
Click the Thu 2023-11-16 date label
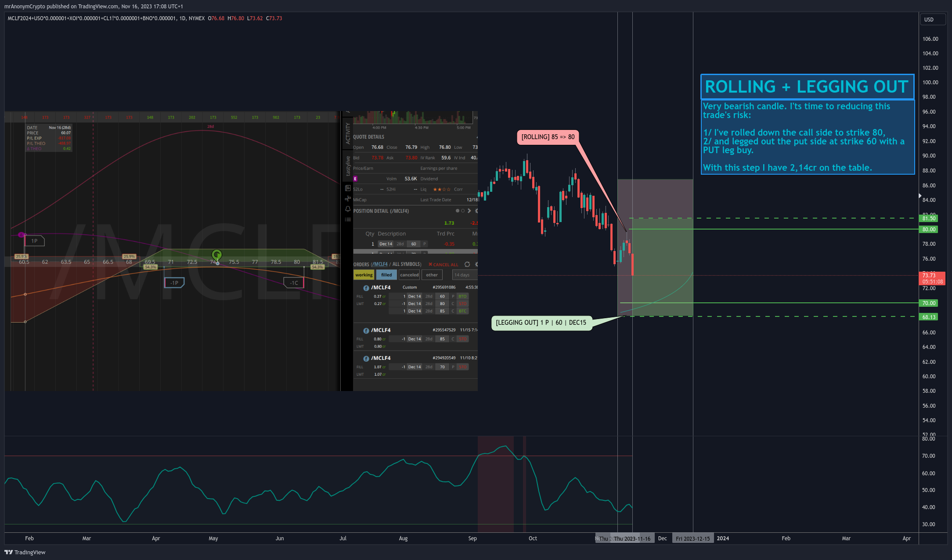[x=632, y=538]
